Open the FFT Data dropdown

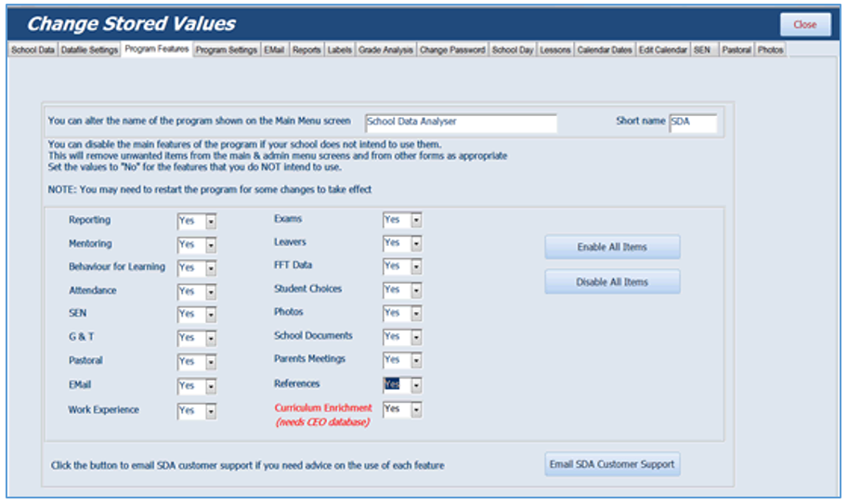click(416, 266)
